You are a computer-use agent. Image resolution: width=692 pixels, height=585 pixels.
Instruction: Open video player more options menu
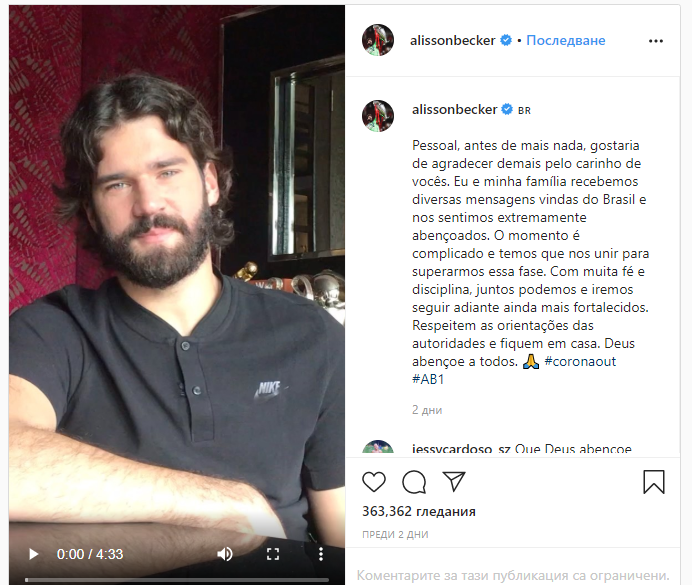[321, 554]
